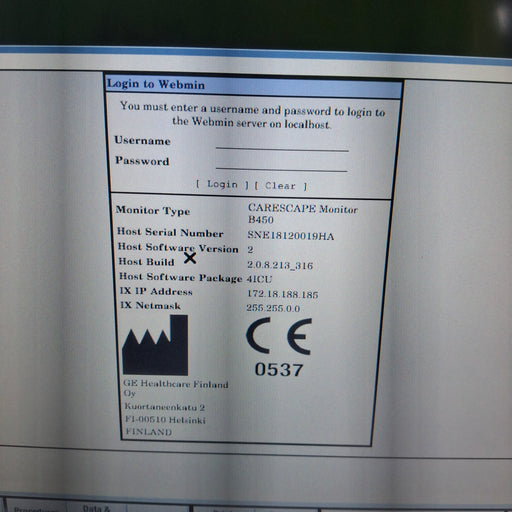This screenshot has height=512, width=512.
Task: Click the 'Host Build' label
Action: [147, 262]
